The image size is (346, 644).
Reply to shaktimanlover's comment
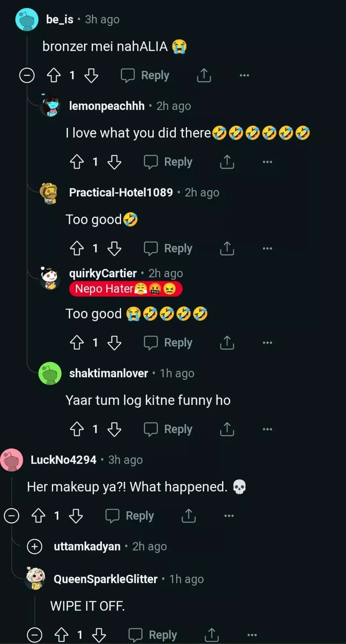pyautogui.click(x=169, y=429)
